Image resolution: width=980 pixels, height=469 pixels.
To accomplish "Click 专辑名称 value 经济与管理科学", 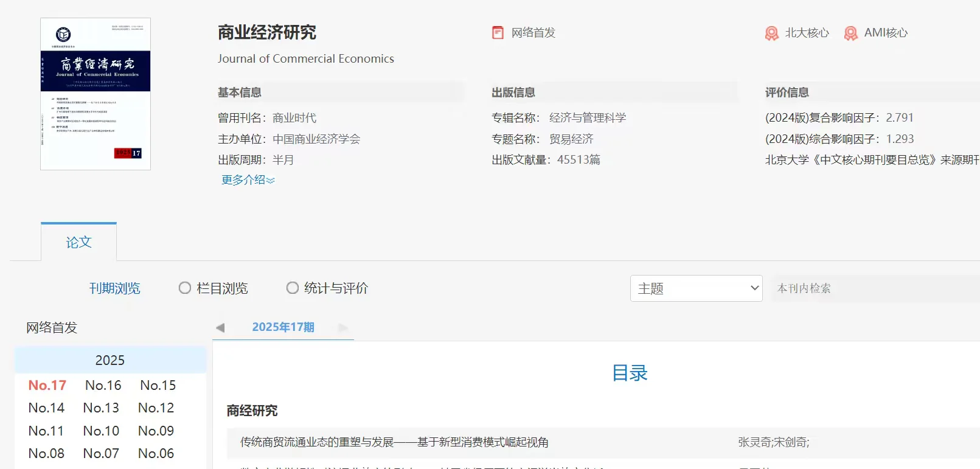I will 588,117.
